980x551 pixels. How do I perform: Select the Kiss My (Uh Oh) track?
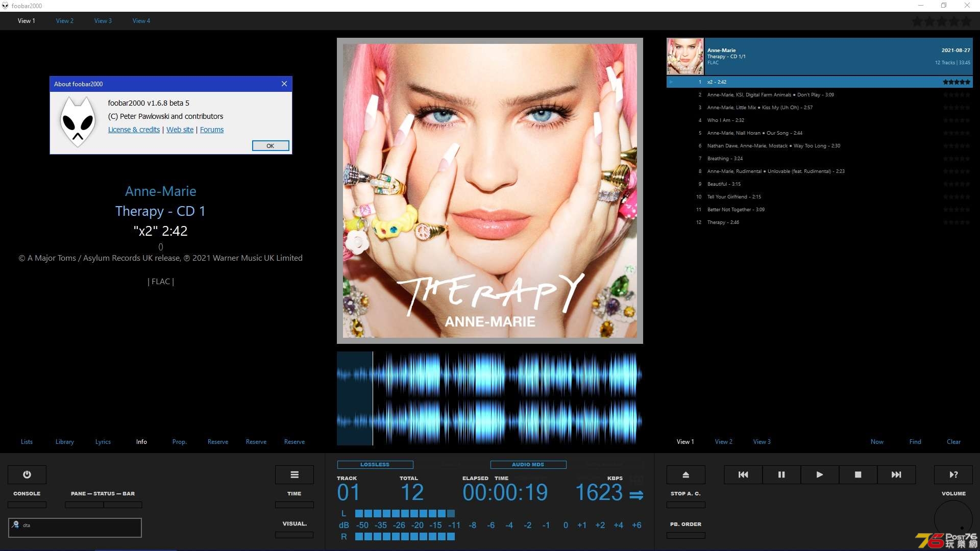820,108
